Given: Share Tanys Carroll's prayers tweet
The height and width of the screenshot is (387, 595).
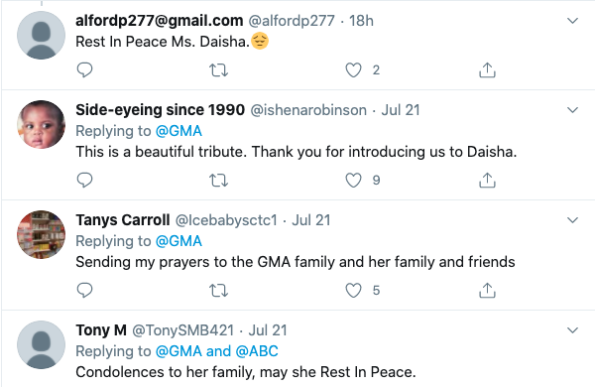Looking at the screenshot, I should 487,290.
